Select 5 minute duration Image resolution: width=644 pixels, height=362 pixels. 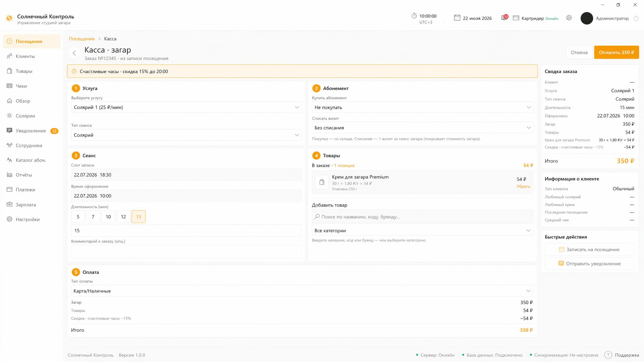pyautogui.click(x=78, y=217)
